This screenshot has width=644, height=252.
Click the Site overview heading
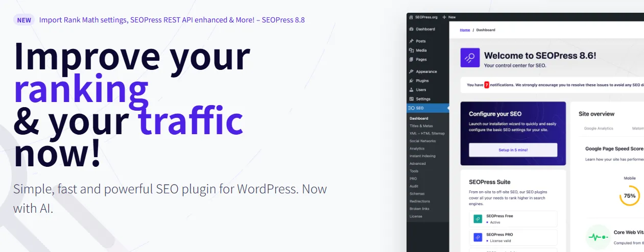pyautogui.click(x=597, y=114)
